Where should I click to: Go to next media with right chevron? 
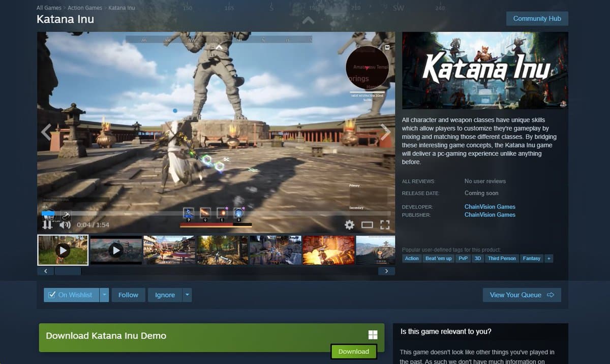(x=385, y=132)
